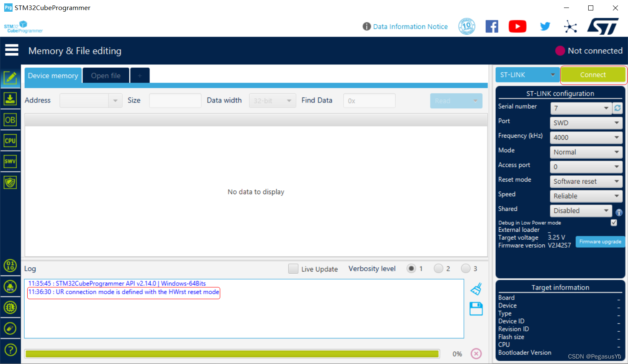Open the security shield panel
Viewport: 628px width, 364px height.
(x=10, y=182)
